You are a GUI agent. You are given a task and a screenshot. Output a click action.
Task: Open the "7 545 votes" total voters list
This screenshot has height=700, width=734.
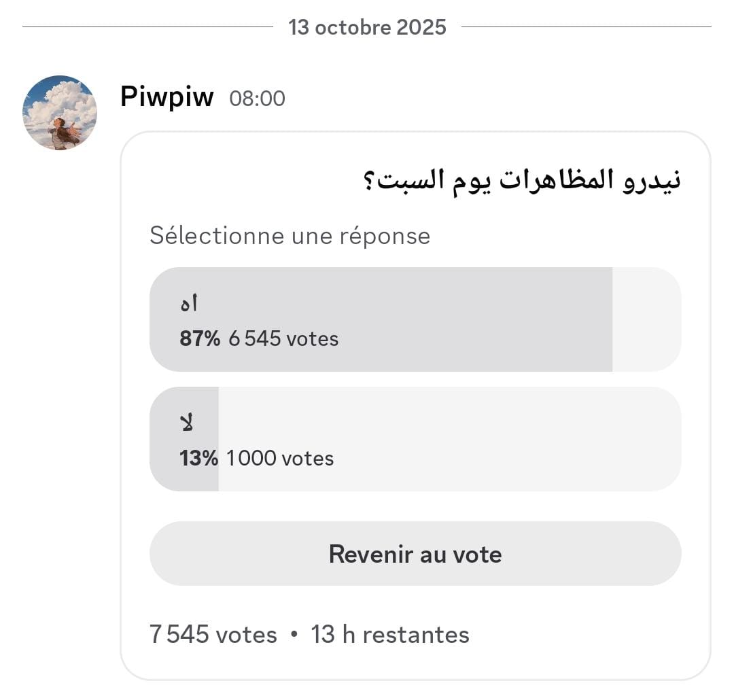point(213,635)
